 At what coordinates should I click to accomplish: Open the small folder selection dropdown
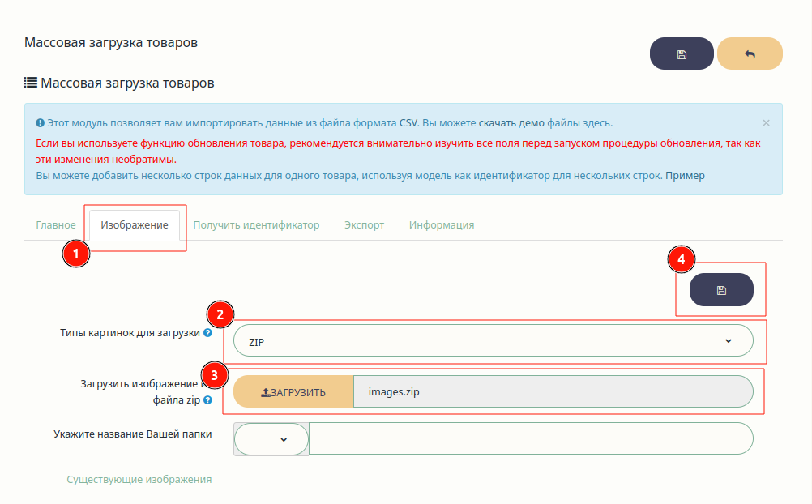pos(271,439)
